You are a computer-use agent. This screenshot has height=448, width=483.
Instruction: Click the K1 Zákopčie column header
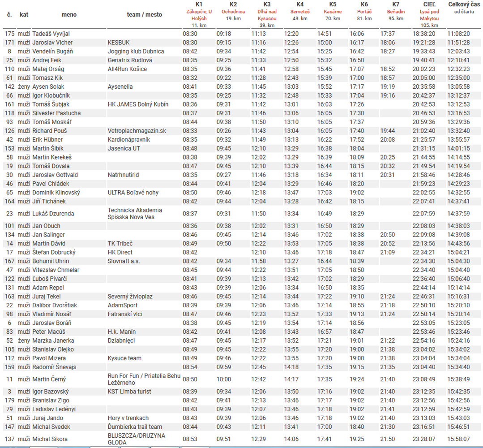(199, 14)
